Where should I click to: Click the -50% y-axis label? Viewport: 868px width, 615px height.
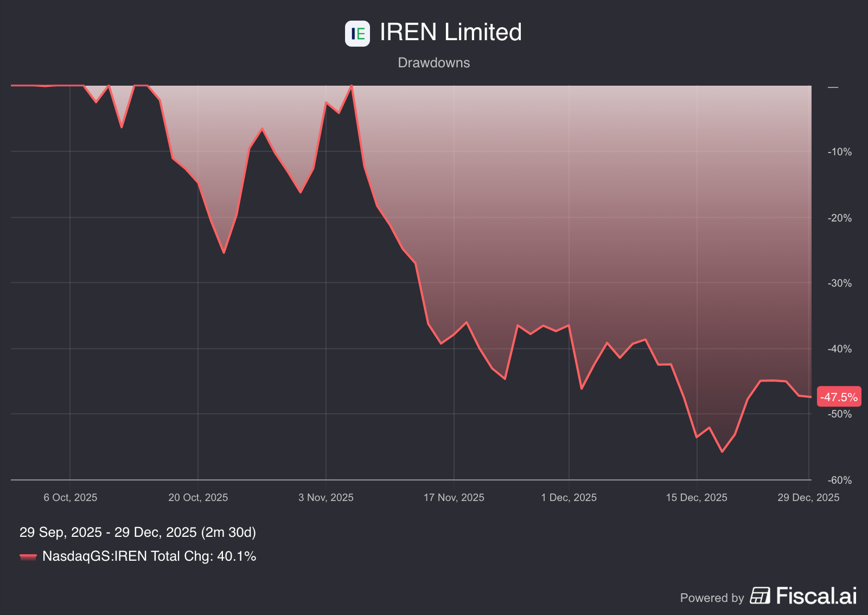(840, 414)
